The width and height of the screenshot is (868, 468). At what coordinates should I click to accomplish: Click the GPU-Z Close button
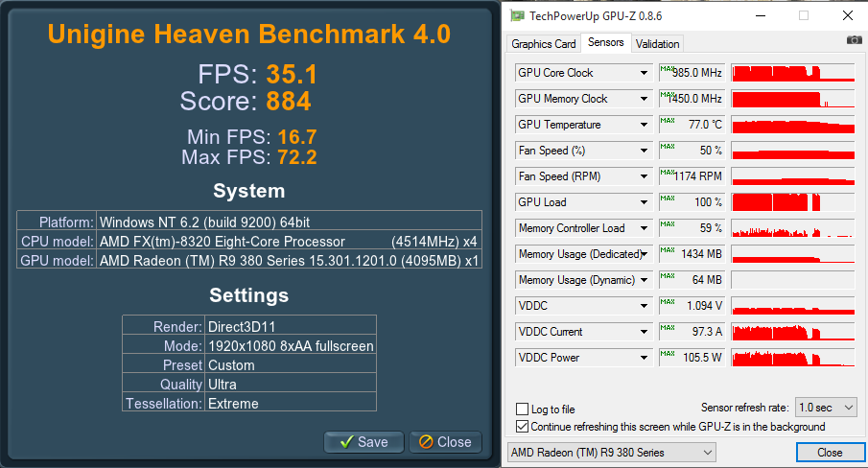tap(830, 453)
